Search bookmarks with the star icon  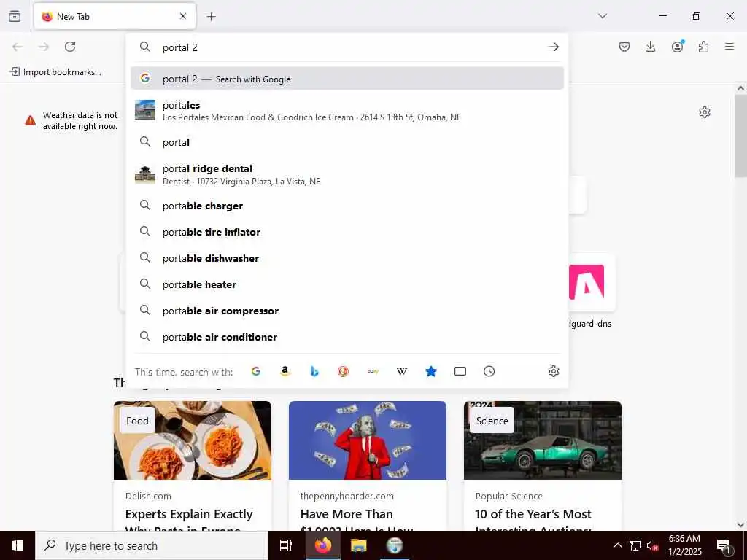(x=430, y=371)
